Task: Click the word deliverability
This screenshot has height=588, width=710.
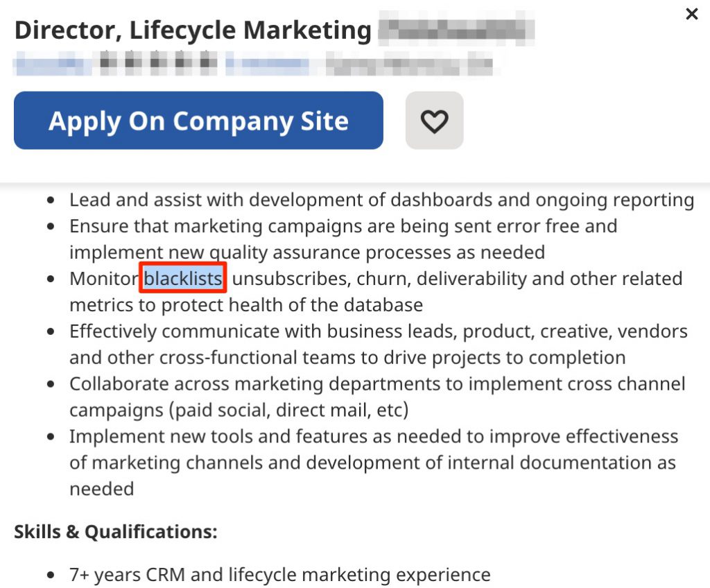Action: coord(471,279)
